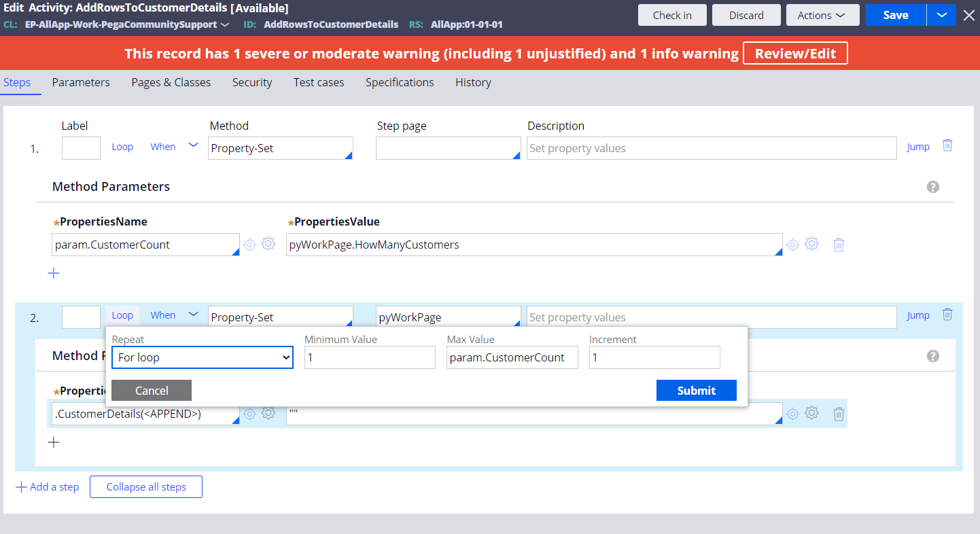Open gear icon for pyWorkPage.HowManyCustomers value

click(811, 245)
